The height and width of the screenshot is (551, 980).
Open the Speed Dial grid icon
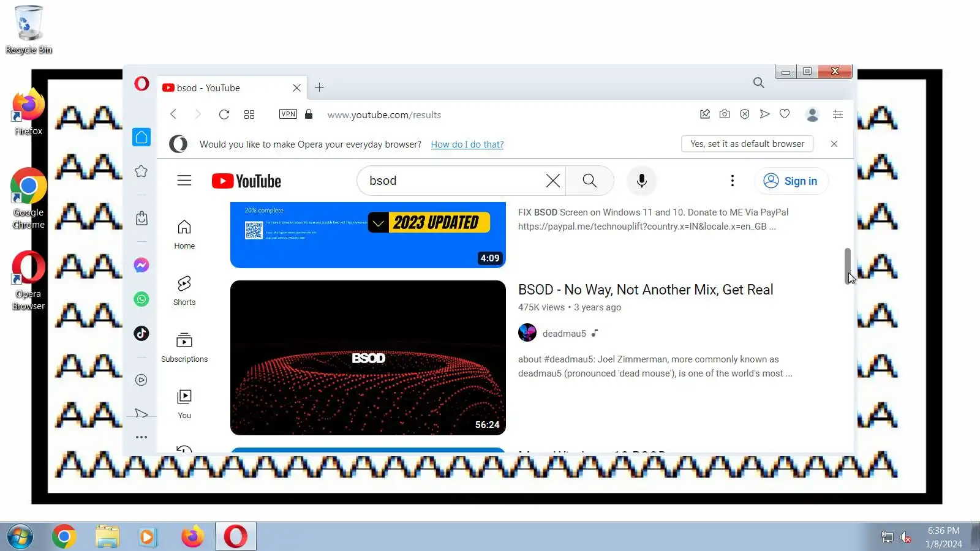249,114
